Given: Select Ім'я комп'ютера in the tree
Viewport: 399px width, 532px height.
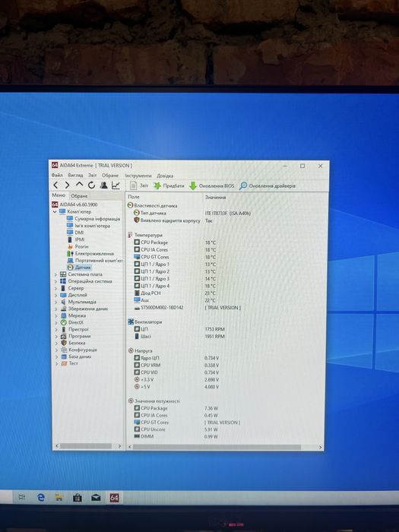Looking at the screenshot, I should pyautogui.click(x=89, y=226).
